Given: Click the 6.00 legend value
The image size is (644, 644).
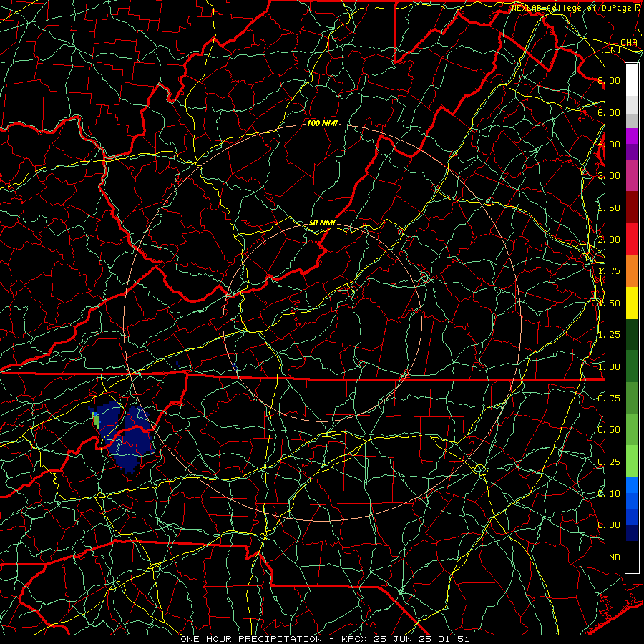Looking at the screenshot, I should (609, 112).
